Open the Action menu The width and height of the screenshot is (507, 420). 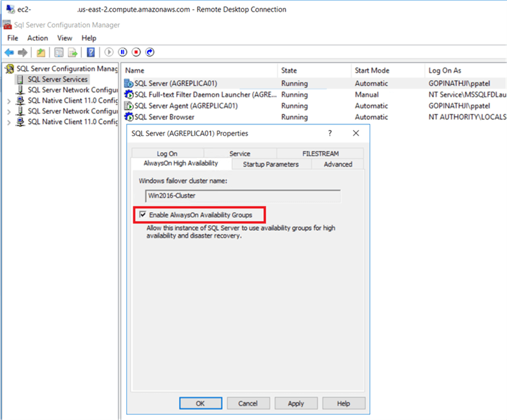38,38
